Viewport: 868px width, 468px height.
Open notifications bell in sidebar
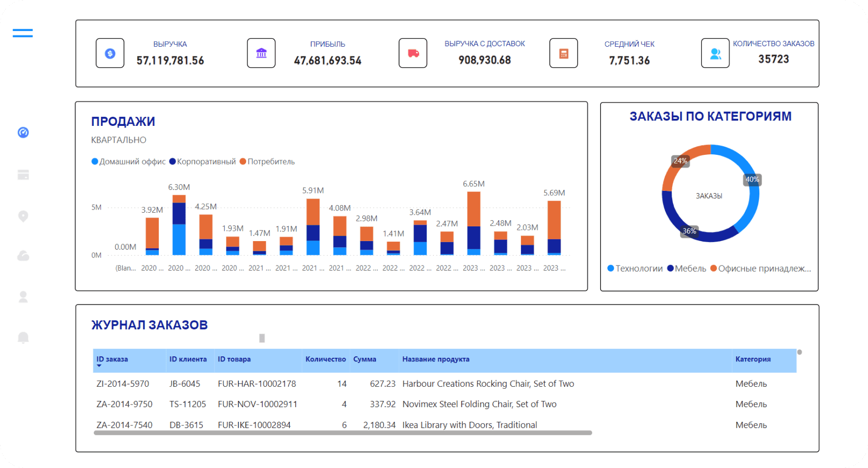[x=23, y=338]
